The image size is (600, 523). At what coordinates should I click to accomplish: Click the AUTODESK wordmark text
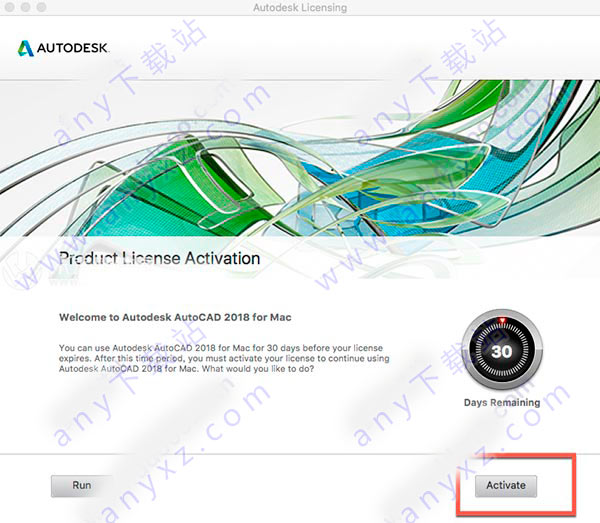73,48
